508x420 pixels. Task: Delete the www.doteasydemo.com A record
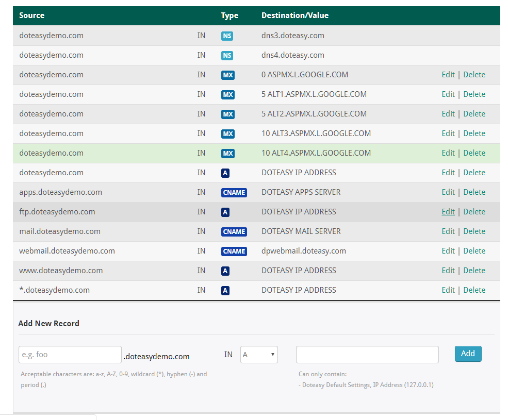474,271
